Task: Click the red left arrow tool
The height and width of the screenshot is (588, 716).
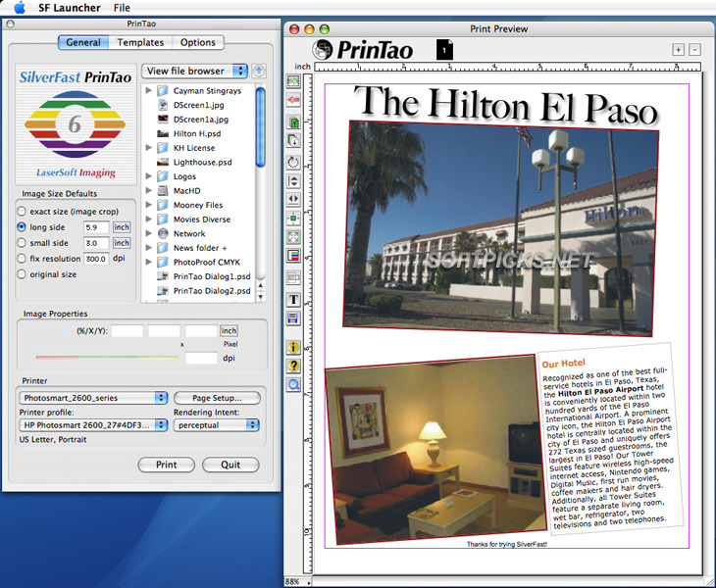Action: pyautogui.click(x=293, y=99)
